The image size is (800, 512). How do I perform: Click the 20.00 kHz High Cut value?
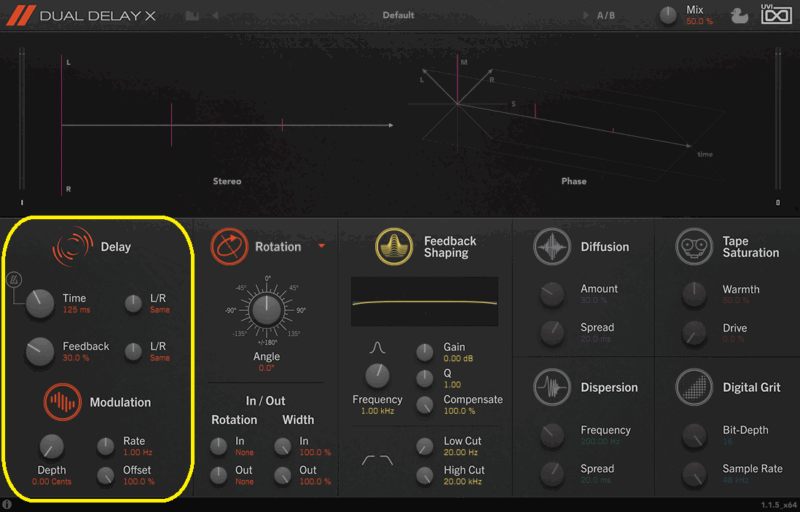(463, 481)
